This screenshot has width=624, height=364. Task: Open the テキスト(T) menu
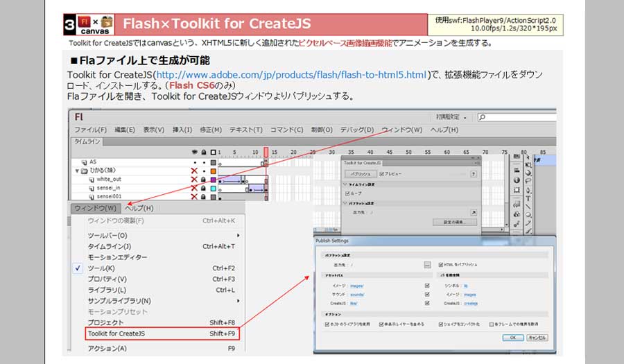[245, 130]
